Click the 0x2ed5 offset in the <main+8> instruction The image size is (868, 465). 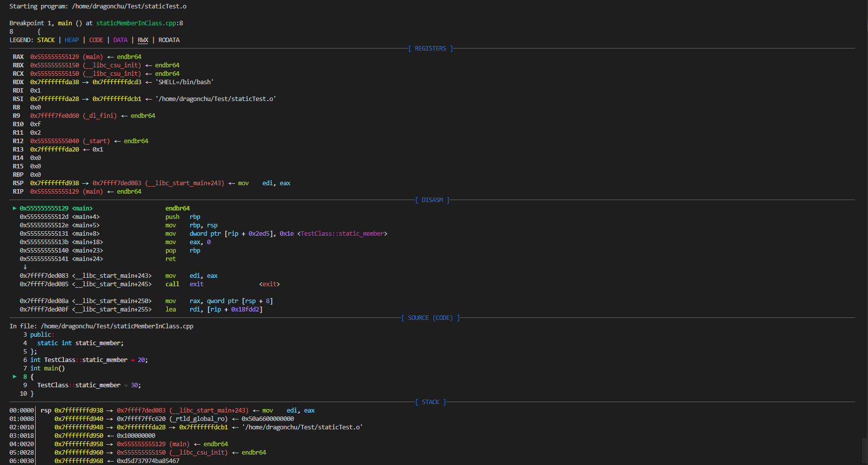point(259,234)
